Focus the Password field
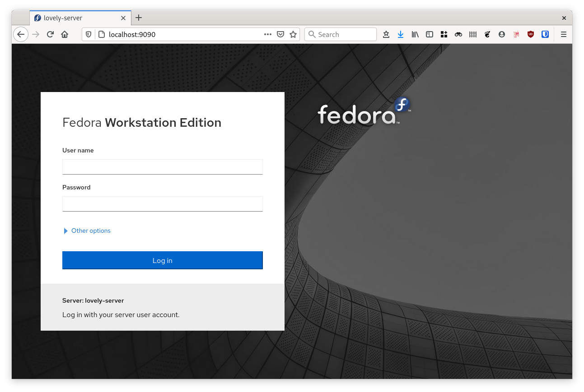Viewport: 584px width, 392px height. (163, 204)
